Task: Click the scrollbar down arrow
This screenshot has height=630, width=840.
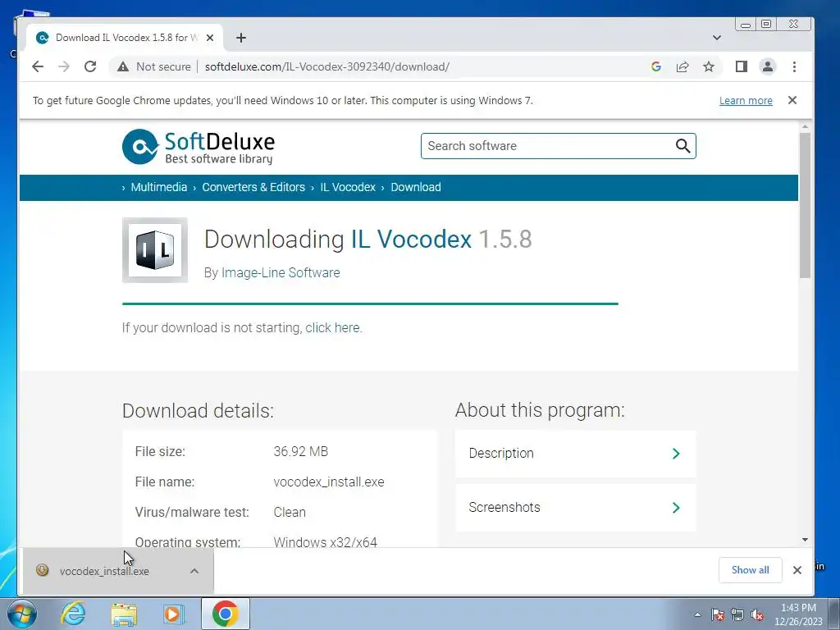Action: point(805,540)
